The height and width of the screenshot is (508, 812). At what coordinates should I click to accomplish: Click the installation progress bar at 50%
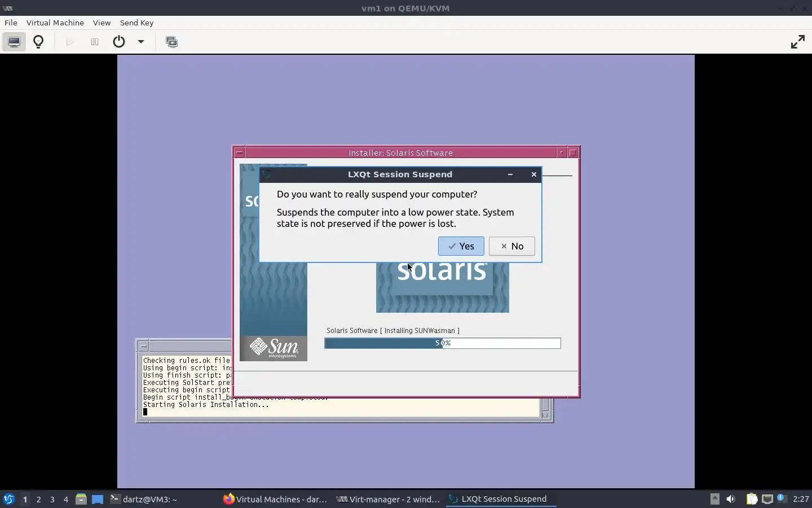(443, 343)
